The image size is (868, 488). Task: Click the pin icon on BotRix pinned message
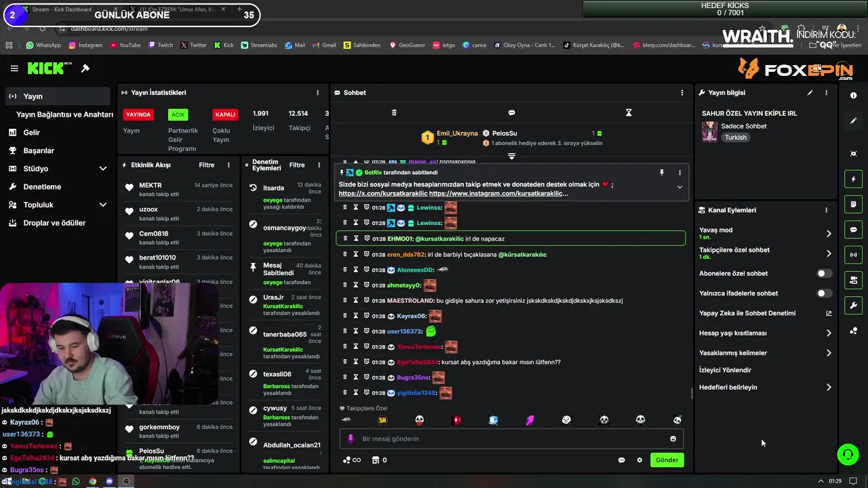pos(662,173)
